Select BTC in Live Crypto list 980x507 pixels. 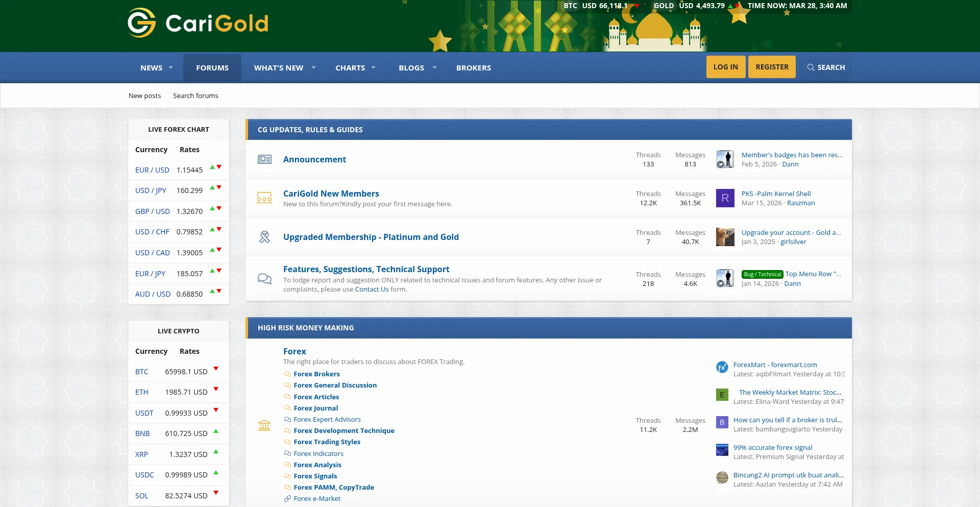142,372
